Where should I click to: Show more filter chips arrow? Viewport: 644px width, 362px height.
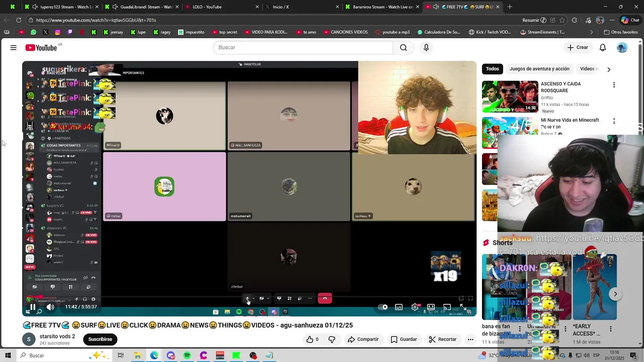(x=608, y=69)
